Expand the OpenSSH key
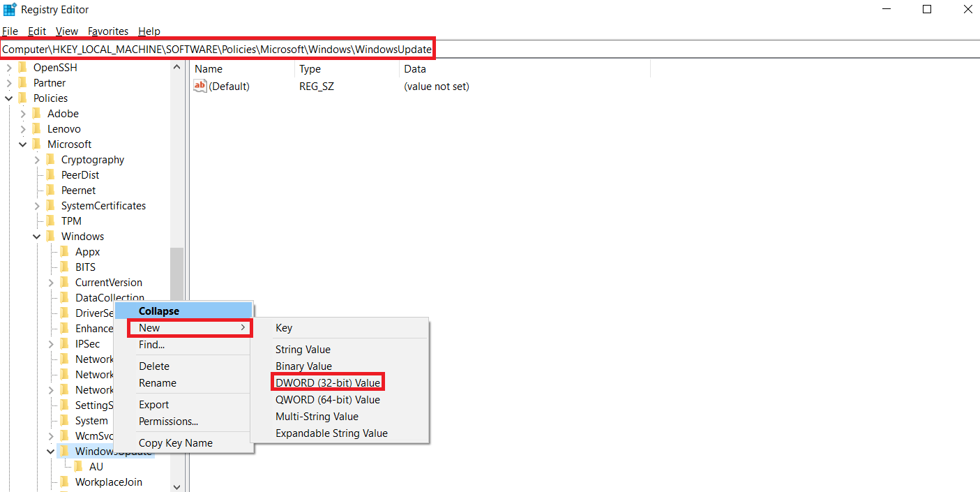This screenshot has width=980, height=492. 9,68
